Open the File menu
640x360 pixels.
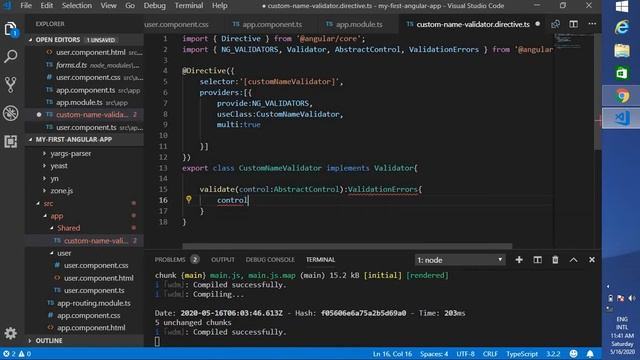tap(26, 6)
